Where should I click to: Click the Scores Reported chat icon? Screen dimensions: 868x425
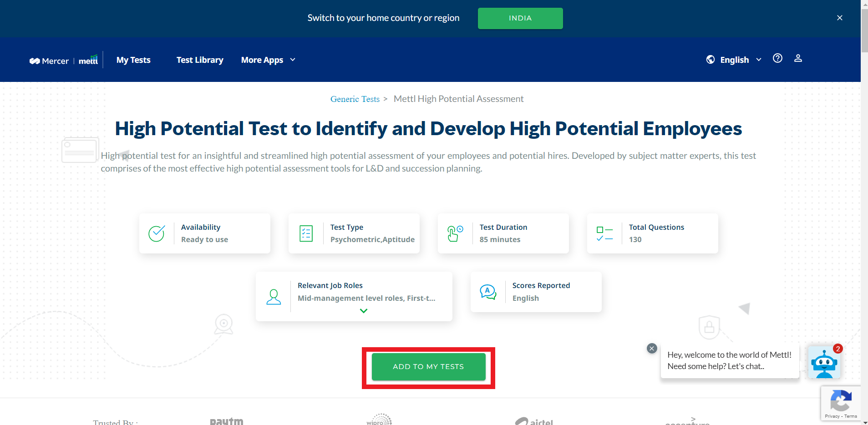pyautogui.click(x=488, y=292)
